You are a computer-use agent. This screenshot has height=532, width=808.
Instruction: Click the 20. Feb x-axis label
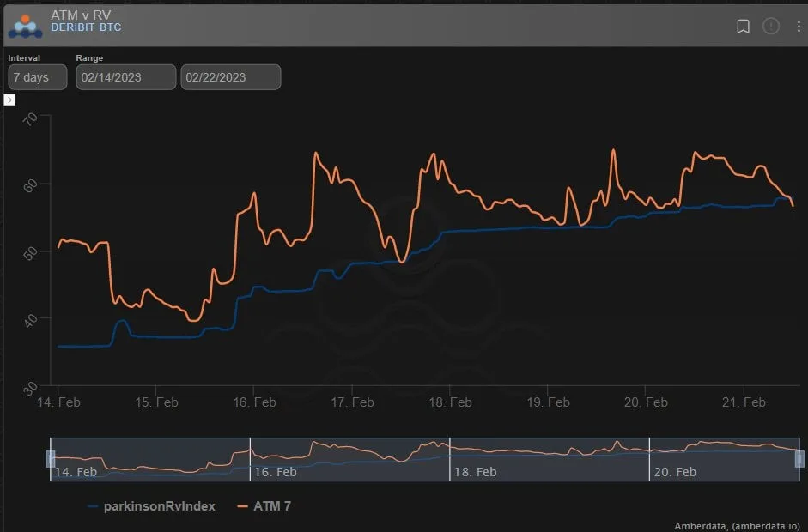[646, 402]
